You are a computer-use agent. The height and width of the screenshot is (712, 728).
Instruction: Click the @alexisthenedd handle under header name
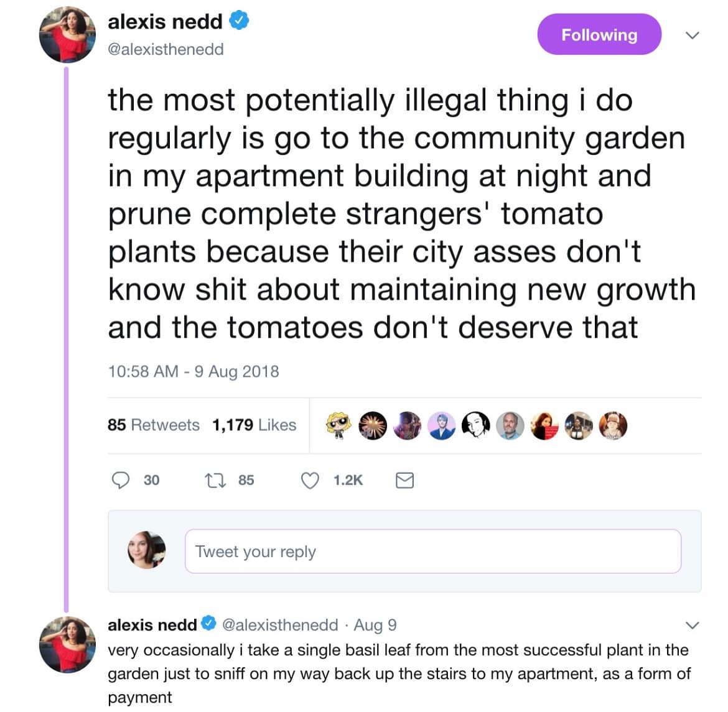[166, 49]
